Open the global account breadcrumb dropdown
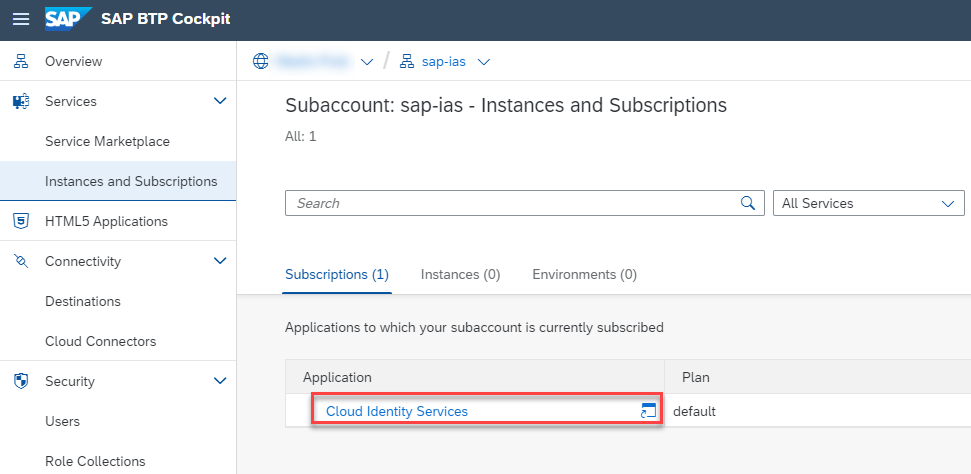The height and width of the screenshot is (474, 971). 367,62
